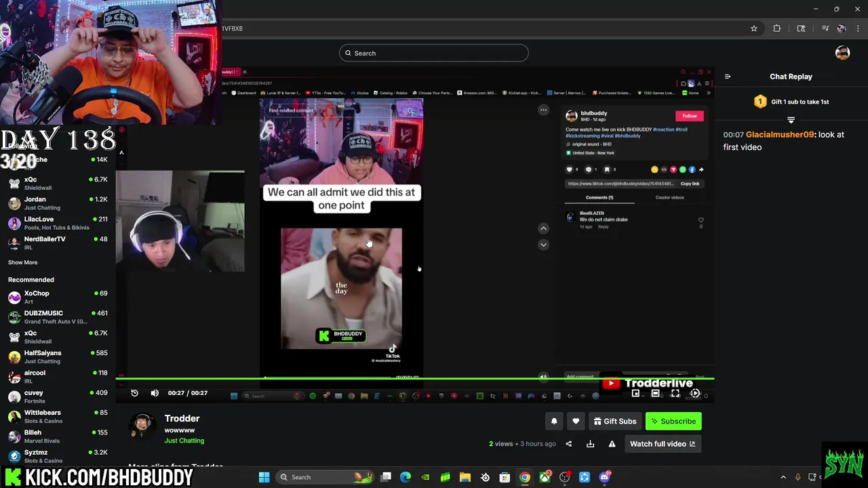Open HalfSaiyans recommended channel
The image size is (868, 488).
(58, 357)
